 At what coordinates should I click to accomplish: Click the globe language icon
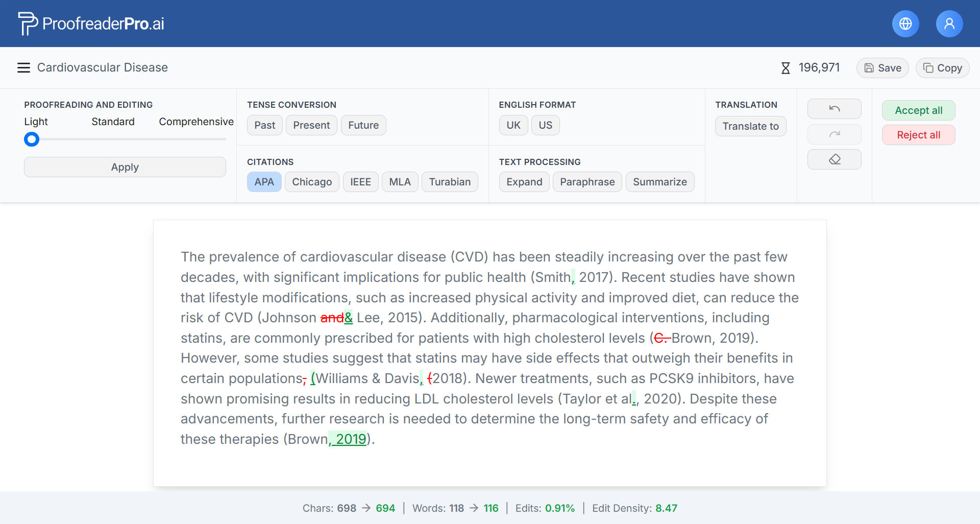click(x=905, y=23)
